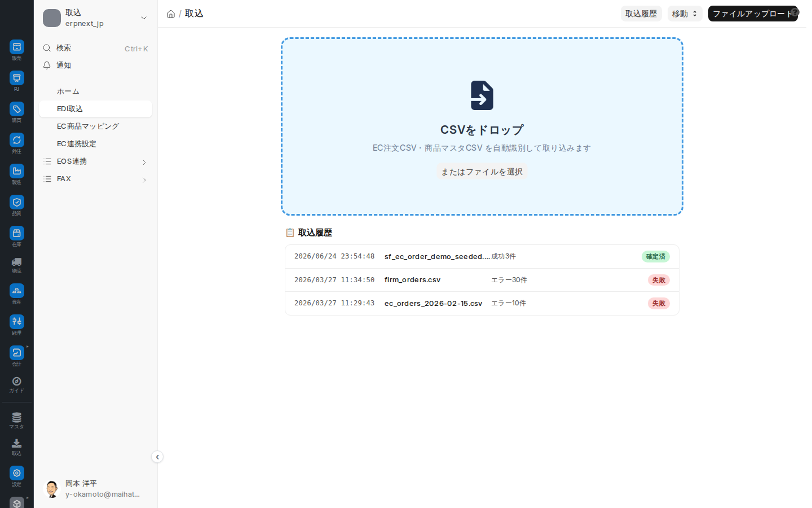812x508 pixels.
Task: Open the 品質 (quality) shield icon
Action: pos(17,202)
